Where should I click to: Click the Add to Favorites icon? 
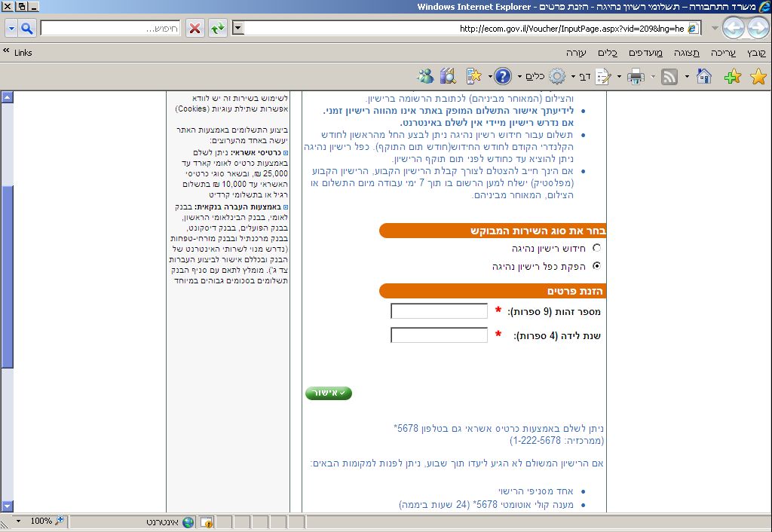(x=731, y=76)
